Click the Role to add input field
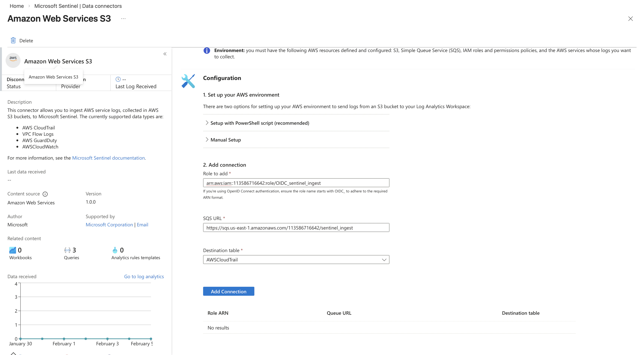This screenshot has height=355, width=644. 296,183
